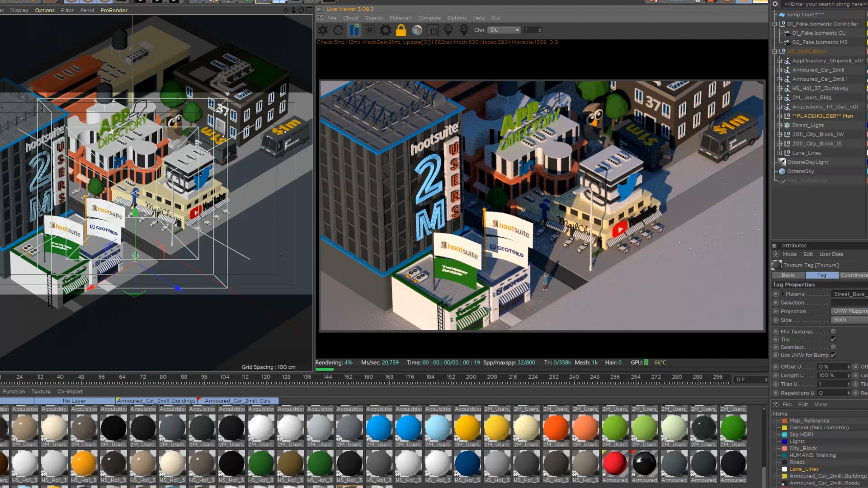
Task: Open the viewport ProRender menu
Action: (114, 10)
